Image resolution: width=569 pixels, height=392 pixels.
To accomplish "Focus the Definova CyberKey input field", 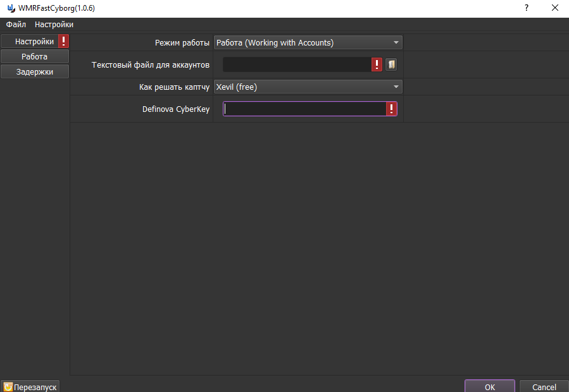I will pyautogui.click(x=304, y=109).
